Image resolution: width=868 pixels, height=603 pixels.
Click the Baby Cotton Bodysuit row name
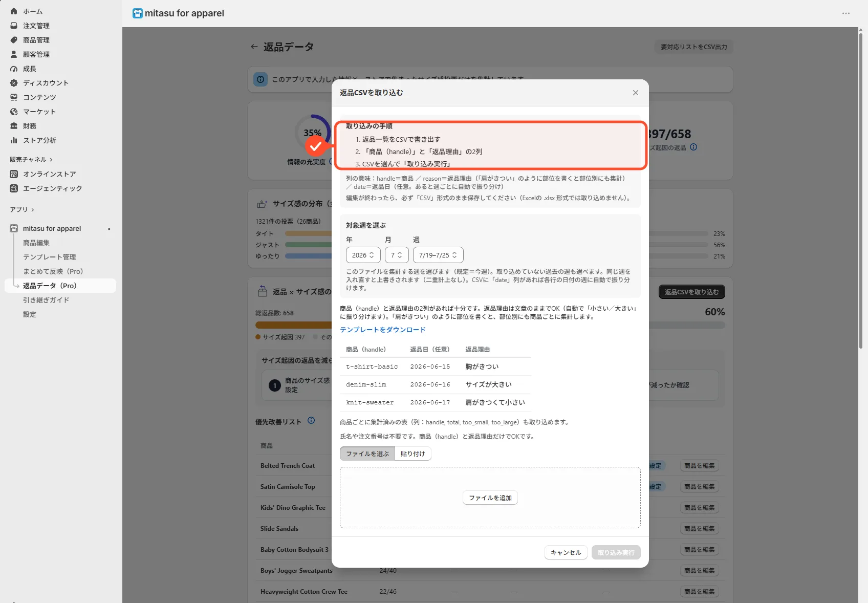295,550
